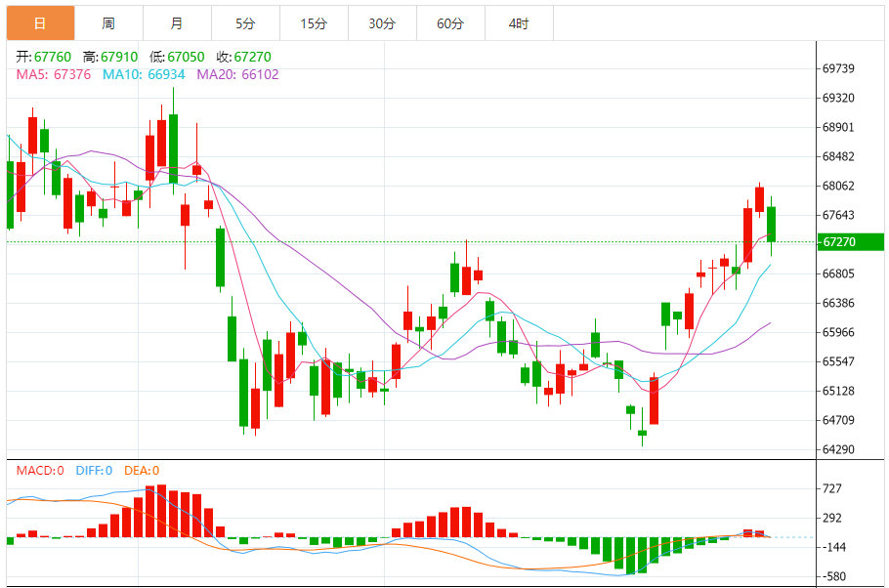
Task: Click the 69320 price axis label
Action: click(x=838, y=98)
